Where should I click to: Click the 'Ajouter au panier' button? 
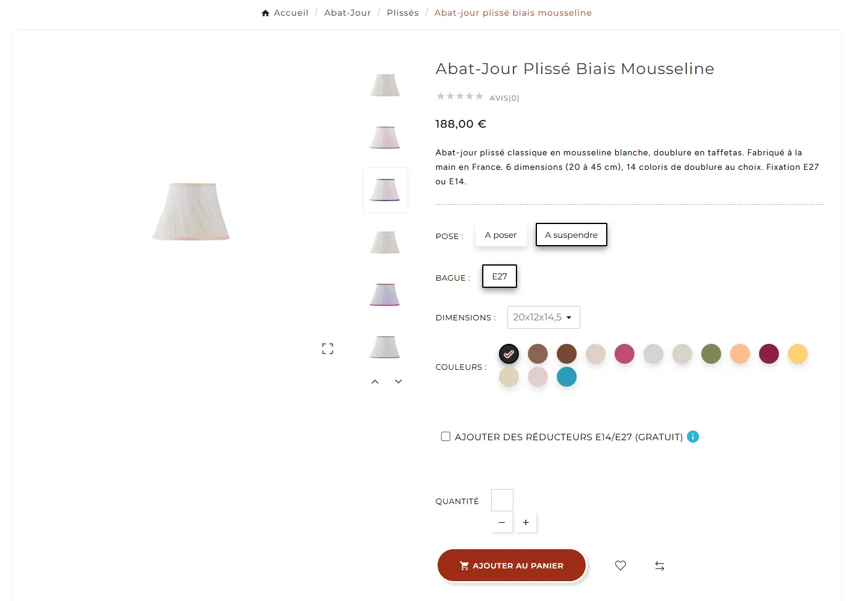point(512,565)
